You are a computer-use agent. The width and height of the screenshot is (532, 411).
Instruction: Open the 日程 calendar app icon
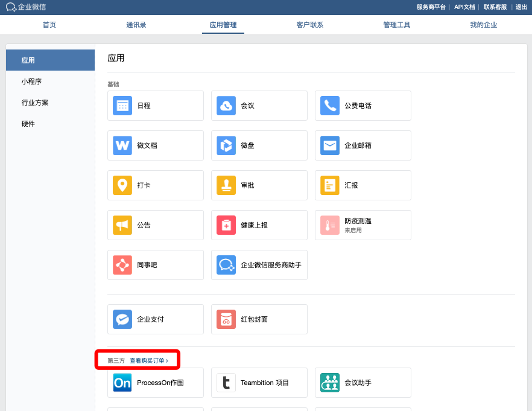click(122, 106)
